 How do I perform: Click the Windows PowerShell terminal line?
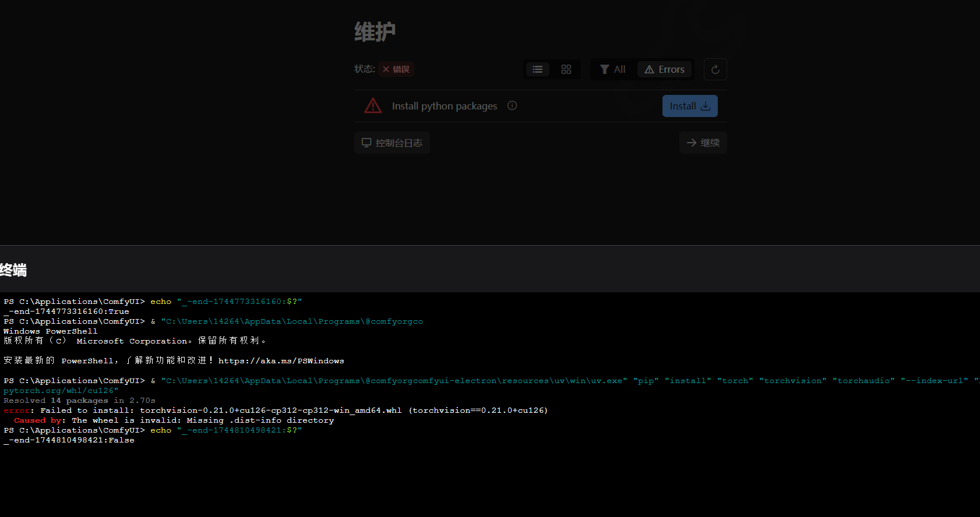51,331
